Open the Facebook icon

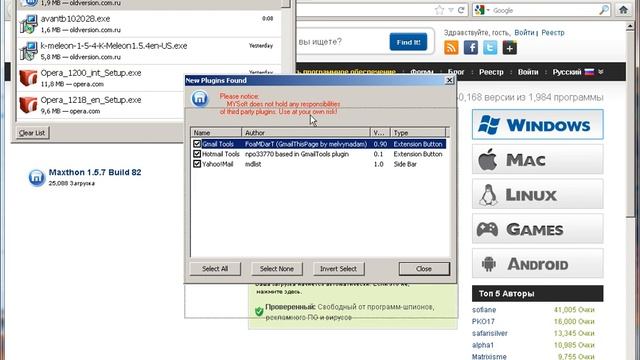tap(471, 48)
